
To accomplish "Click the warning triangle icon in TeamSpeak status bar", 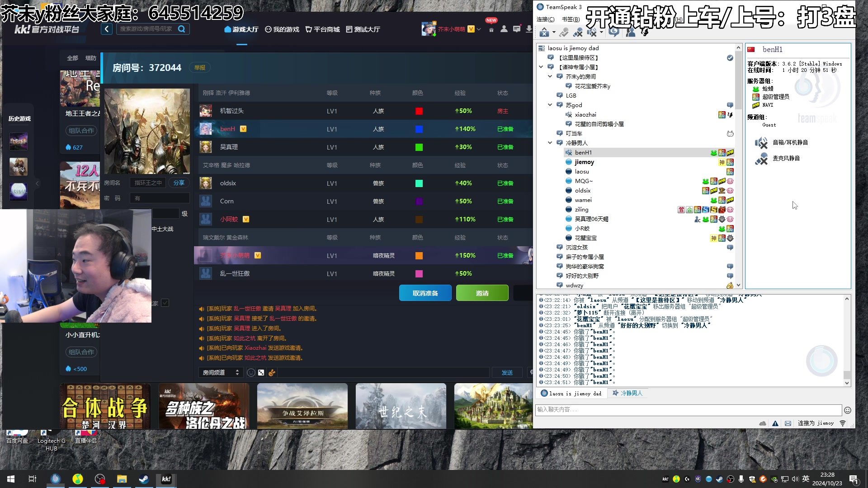I will (775, 423).
